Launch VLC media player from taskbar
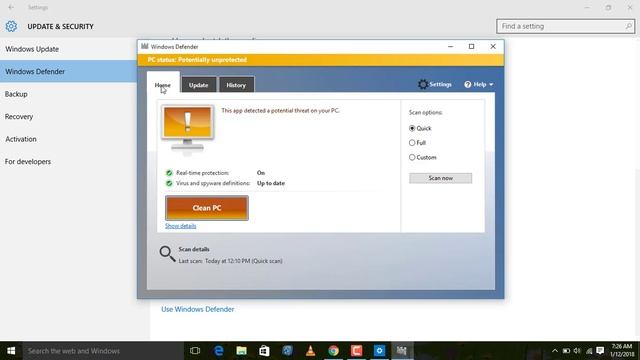Screen dimensions: 640x360 click(x=310, y=351)
